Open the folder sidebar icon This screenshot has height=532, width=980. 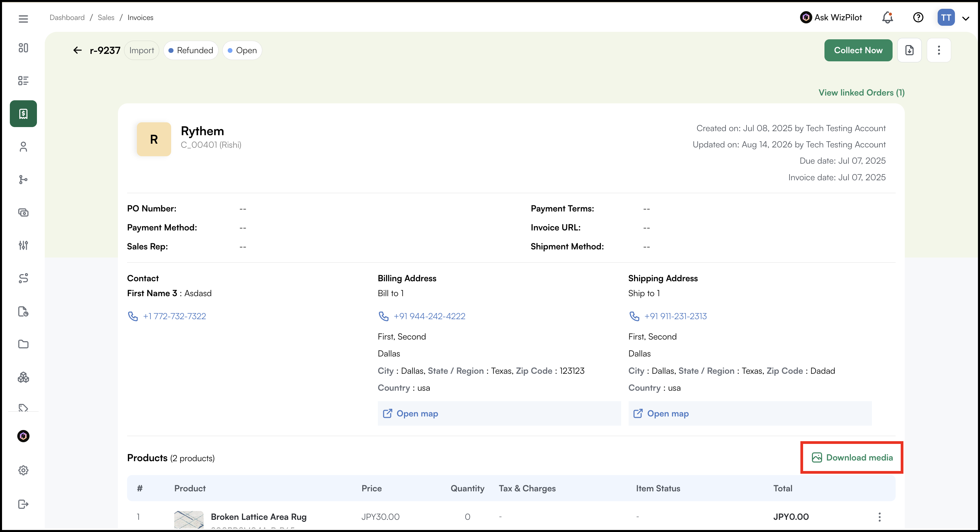(x=23, y=344)
